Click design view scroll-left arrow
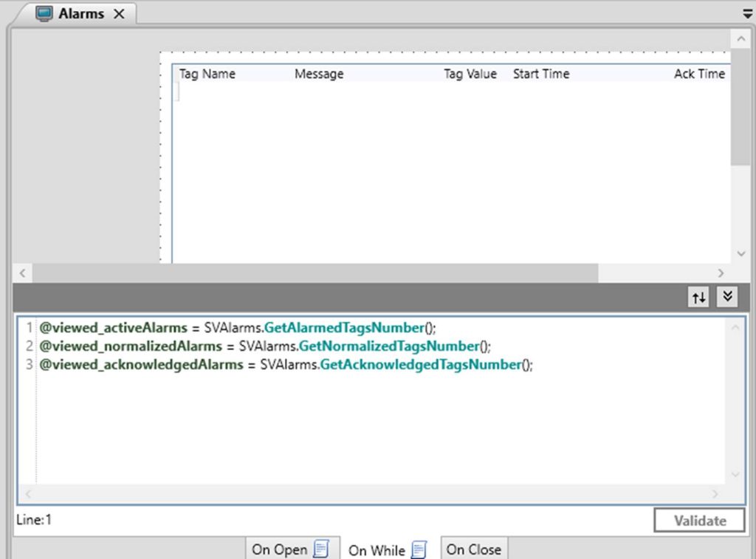Viewport: 756px width, 559px height. point(22,273)
